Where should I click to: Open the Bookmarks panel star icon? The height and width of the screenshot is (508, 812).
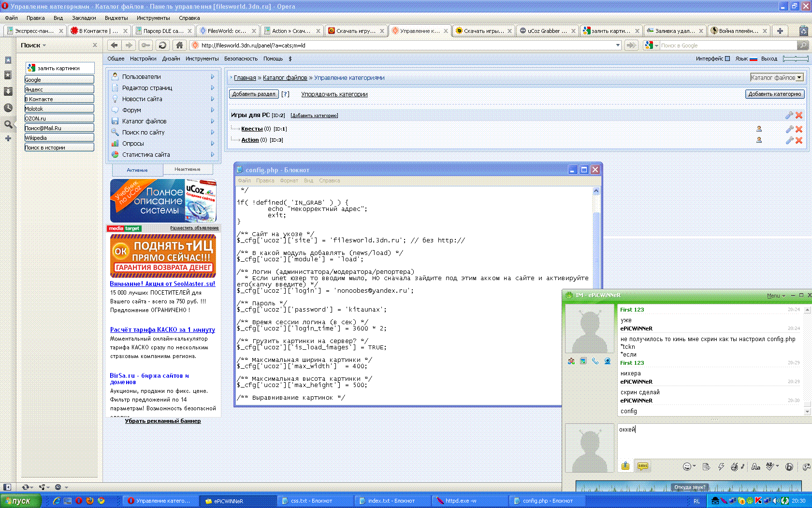(8, 75)
